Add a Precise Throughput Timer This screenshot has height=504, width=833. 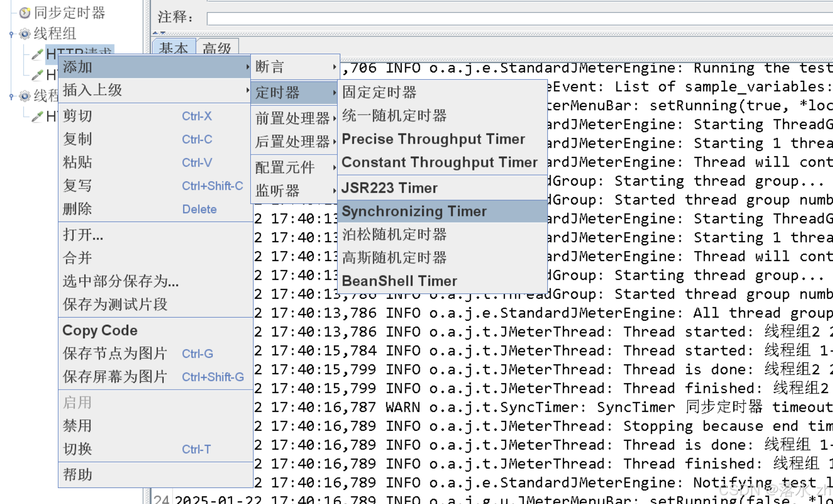pos(442,139)
